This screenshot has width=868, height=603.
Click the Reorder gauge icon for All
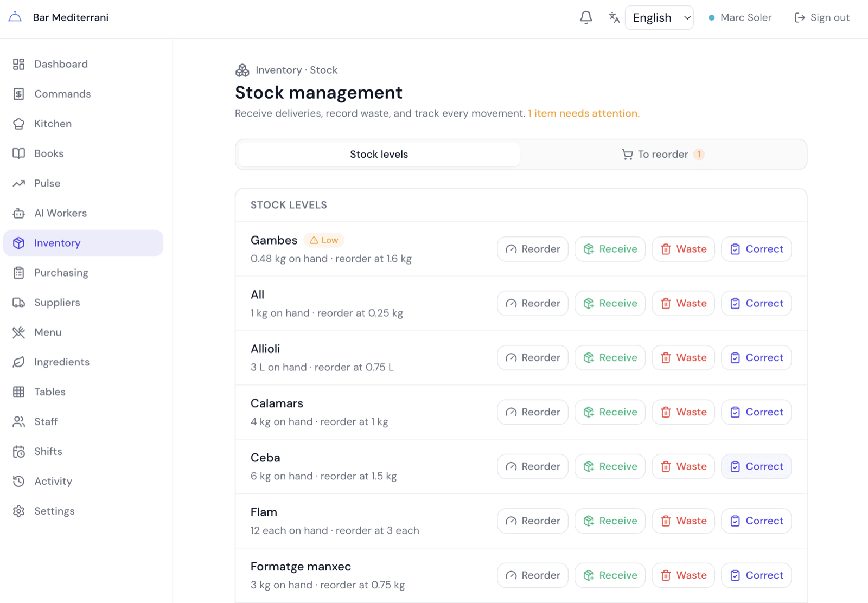[x=511, y=304]
